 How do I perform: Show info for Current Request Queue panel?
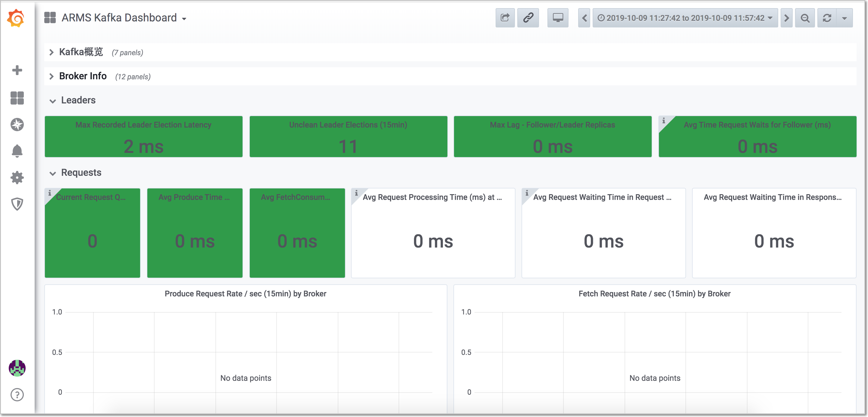pos(49,193)
